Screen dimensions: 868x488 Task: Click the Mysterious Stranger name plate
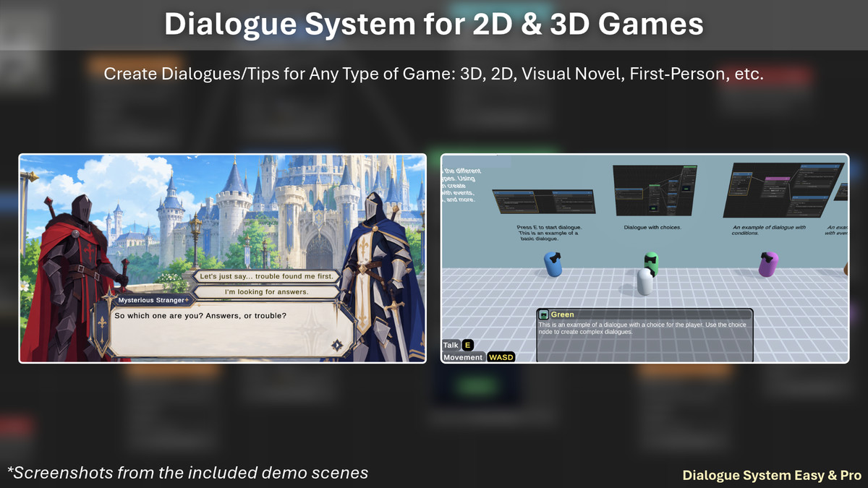click(x=153, y=300)
